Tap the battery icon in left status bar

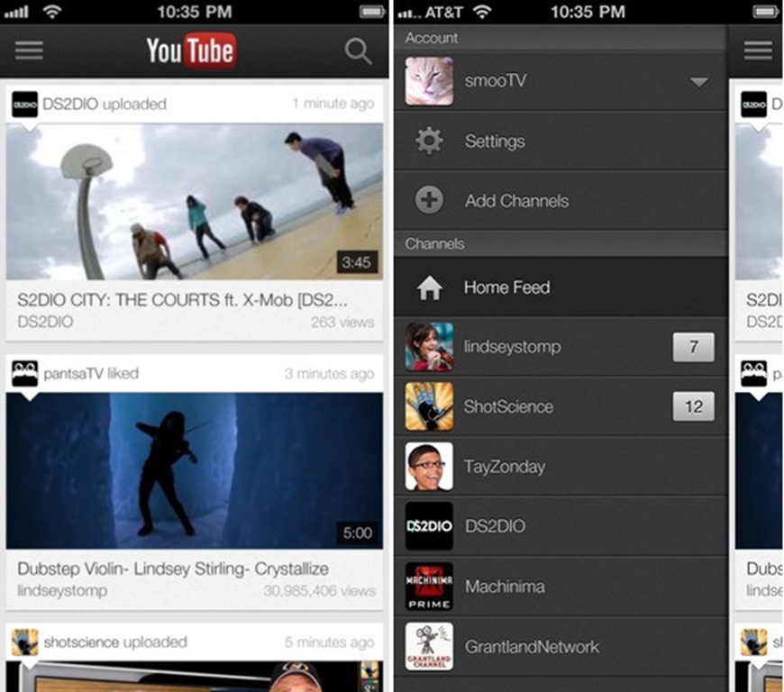pos(372,12)
